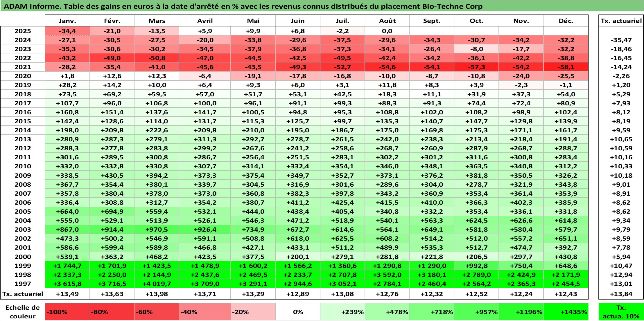Select cell +160,8 in 2016 row
644x321 pixels.
[67, 112]
